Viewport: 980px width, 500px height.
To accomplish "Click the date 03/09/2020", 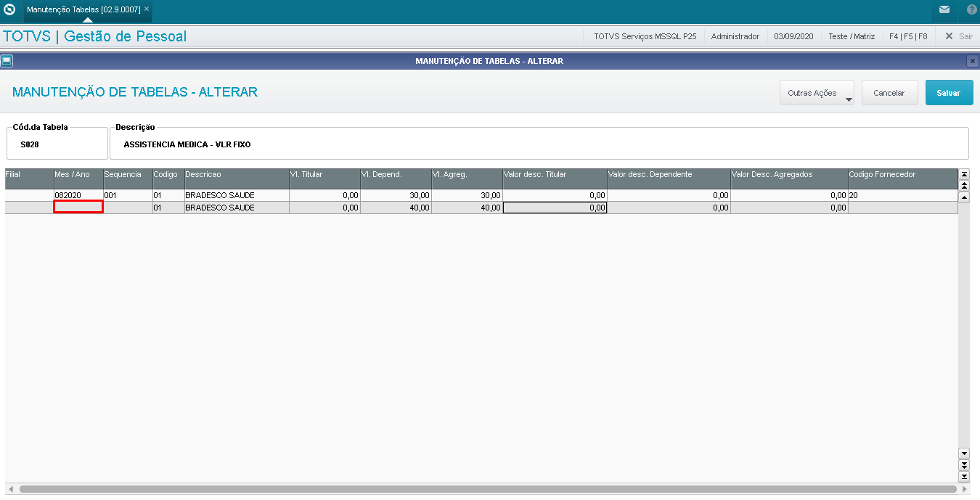I will click(793, 36).
